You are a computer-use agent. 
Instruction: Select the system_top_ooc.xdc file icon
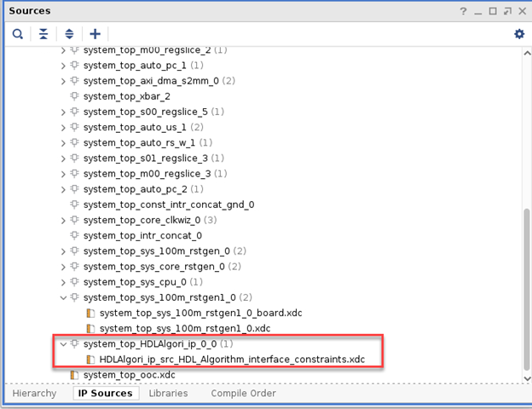74,375
